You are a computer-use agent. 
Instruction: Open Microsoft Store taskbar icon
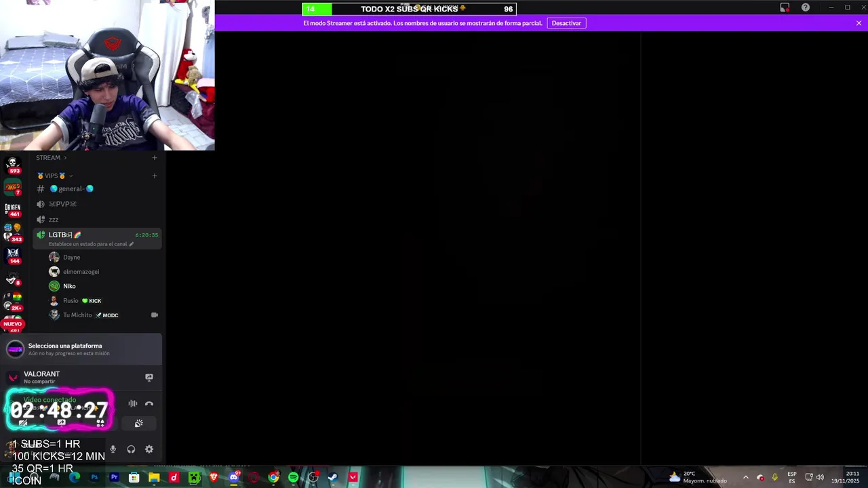point(134,477)
